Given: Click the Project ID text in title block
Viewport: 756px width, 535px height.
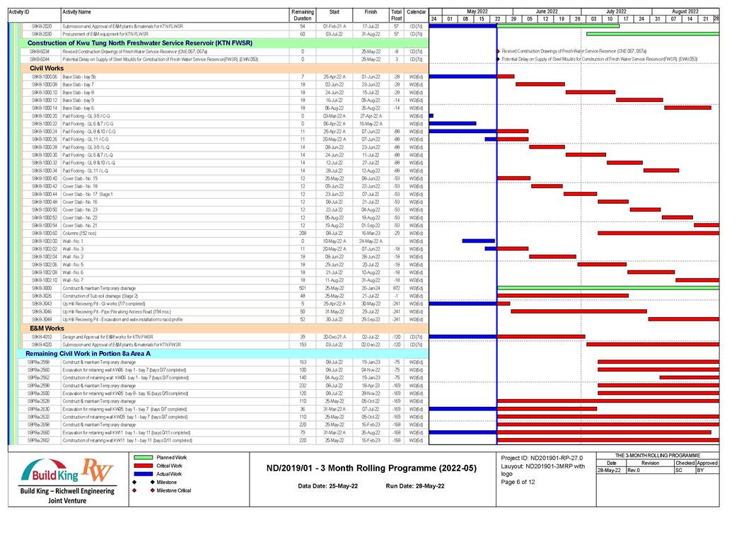Looking at the screenshot, I should (541, 457).
